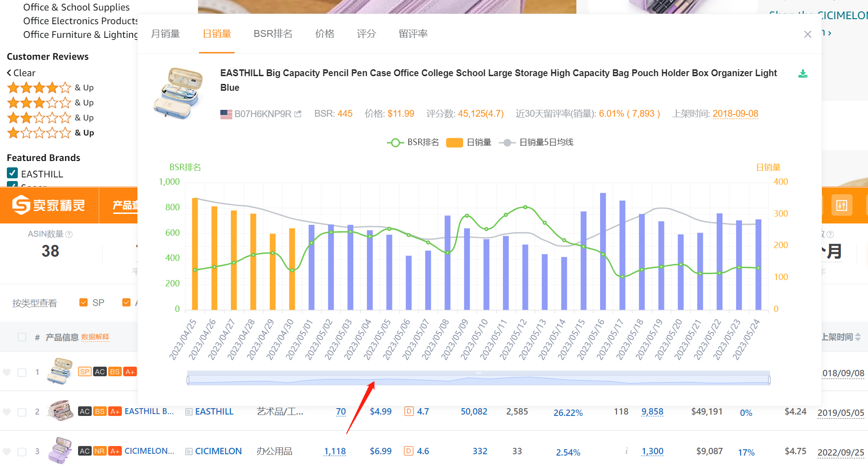Open the CICIMELON brand link
Screen dimensions: 868x467
coord(219,451)
